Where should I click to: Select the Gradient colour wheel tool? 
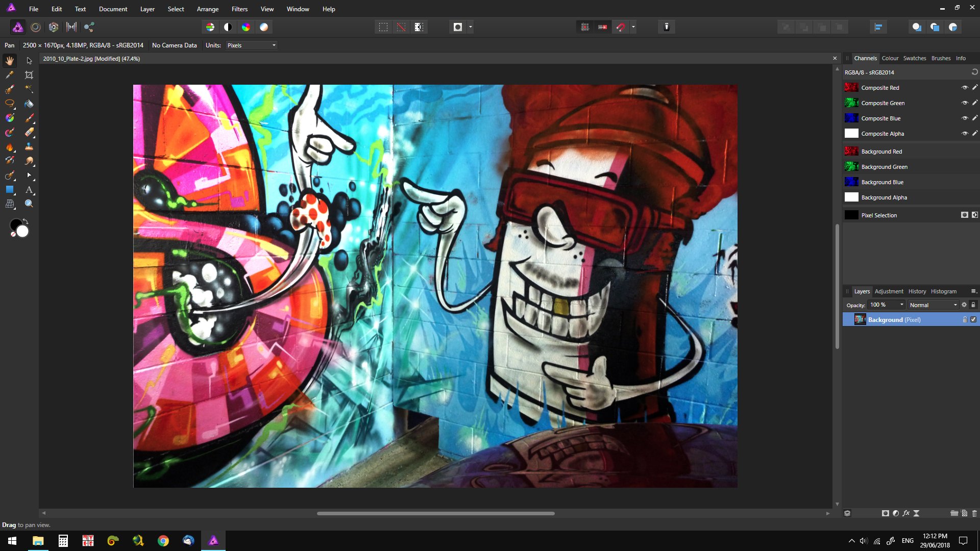(x=10, y=118)
